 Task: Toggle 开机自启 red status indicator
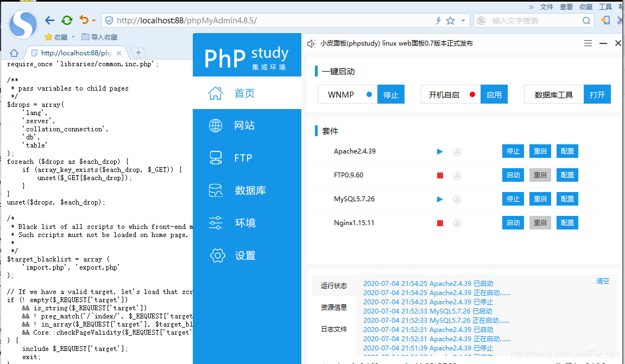[x=472, y=94]
